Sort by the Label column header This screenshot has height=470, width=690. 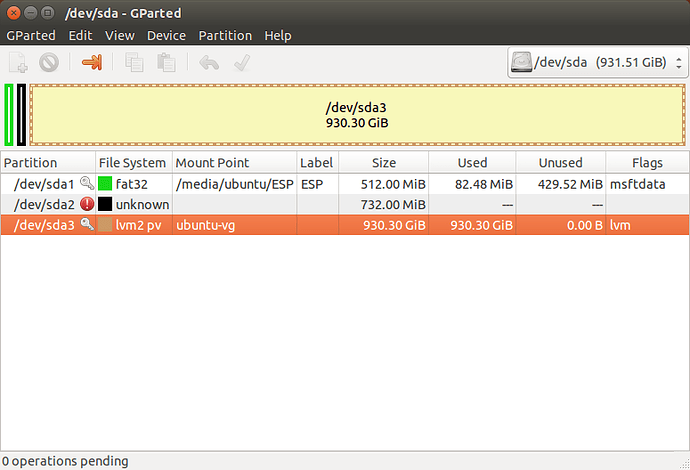(x=318, y=163)
